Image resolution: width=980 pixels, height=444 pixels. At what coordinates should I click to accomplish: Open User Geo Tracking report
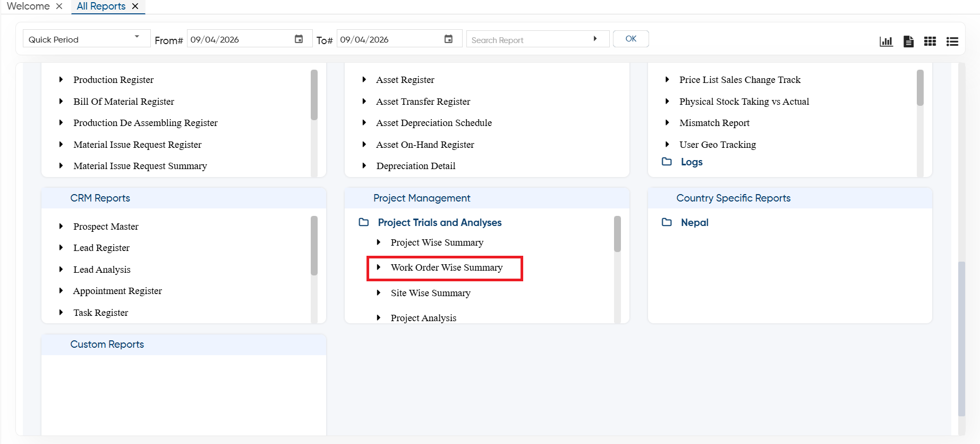tap(718, 145)
